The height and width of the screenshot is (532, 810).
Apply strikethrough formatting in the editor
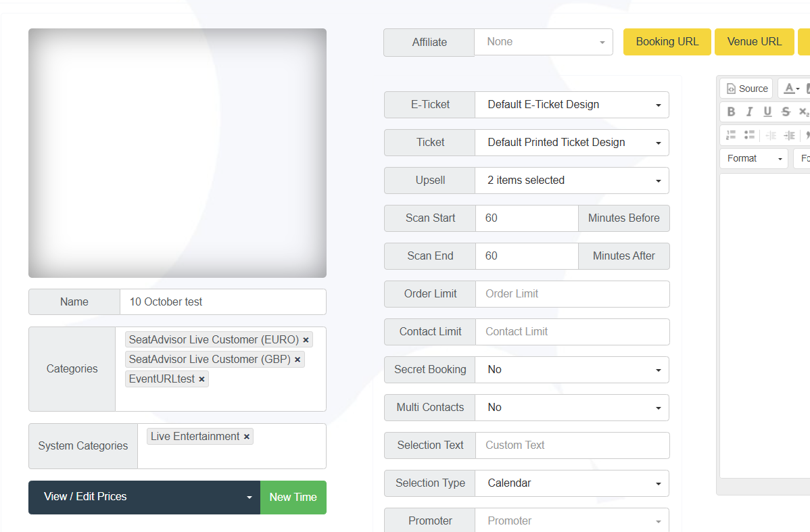pos(786,112)
